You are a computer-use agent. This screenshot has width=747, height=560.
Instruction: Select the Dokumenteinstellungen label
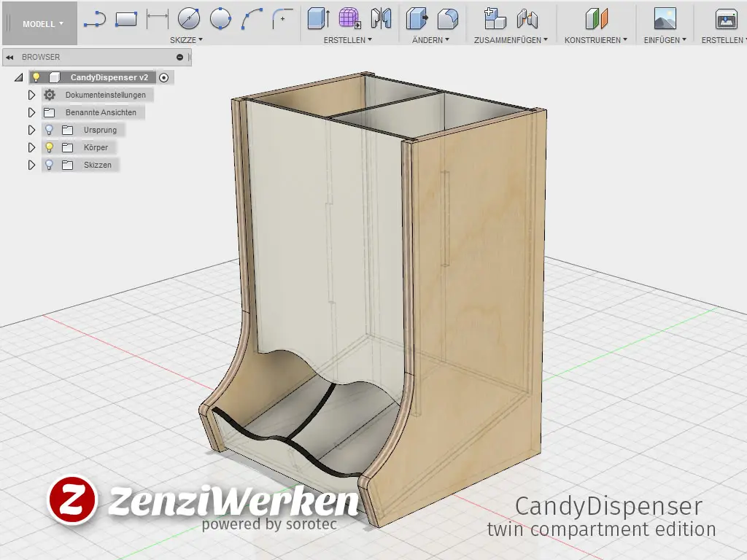[x=106, y=95]
